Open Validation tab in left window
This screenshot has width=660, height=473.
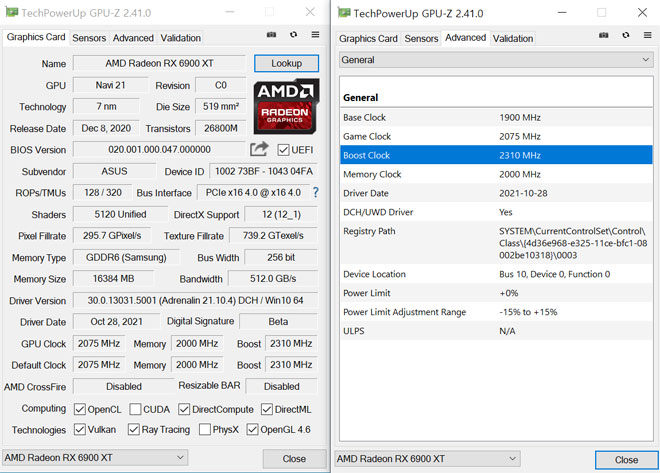[x=181, y=38]
